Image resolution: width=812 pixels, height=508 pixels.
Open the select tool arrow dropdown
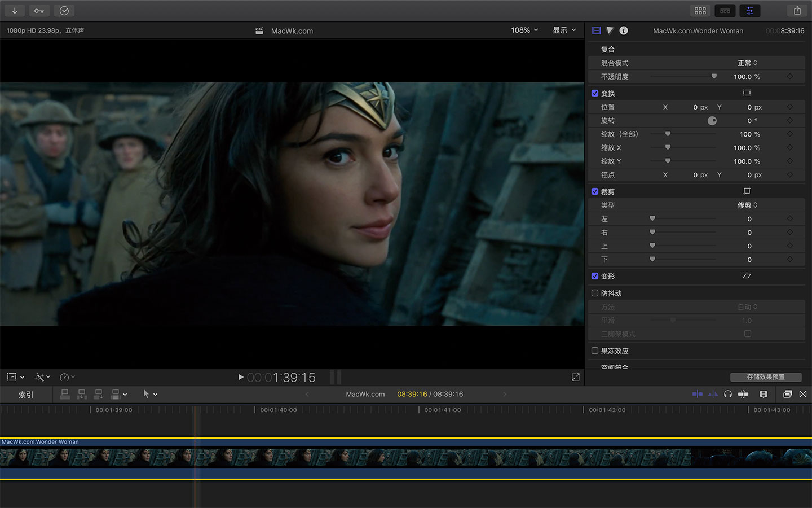click(150, 394)
